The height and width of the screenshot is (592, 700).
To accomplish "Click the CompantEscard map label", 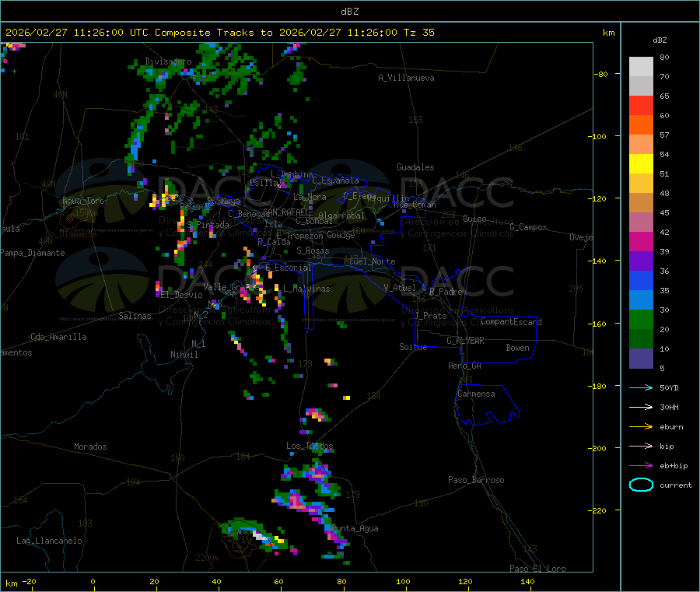I will (511, 322).
